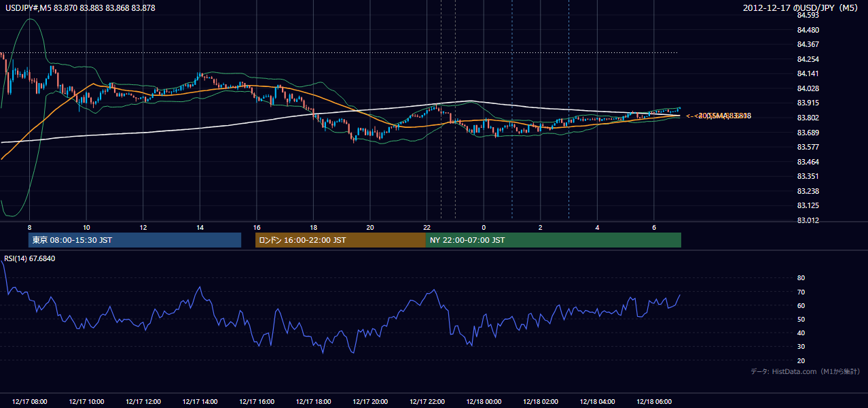Click the bottom date label 12/18 02:00
The width and height of the screenshot is (868, 408).
click(541, 402)
